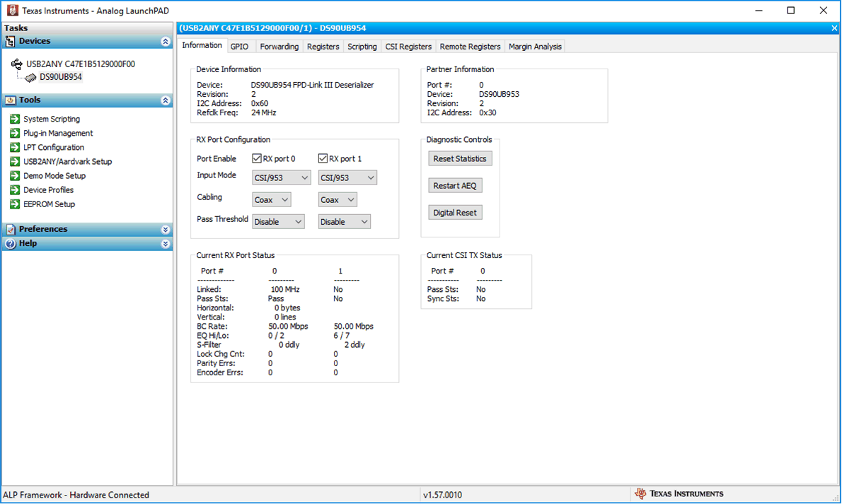Disable the RX port 0 checkbox

tap(257, 158)
